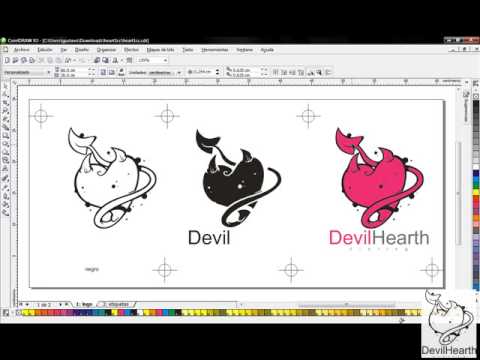This screenshot has width=480, height=360.
Task: Open the Diseño menu
Action: click(82, 50)
